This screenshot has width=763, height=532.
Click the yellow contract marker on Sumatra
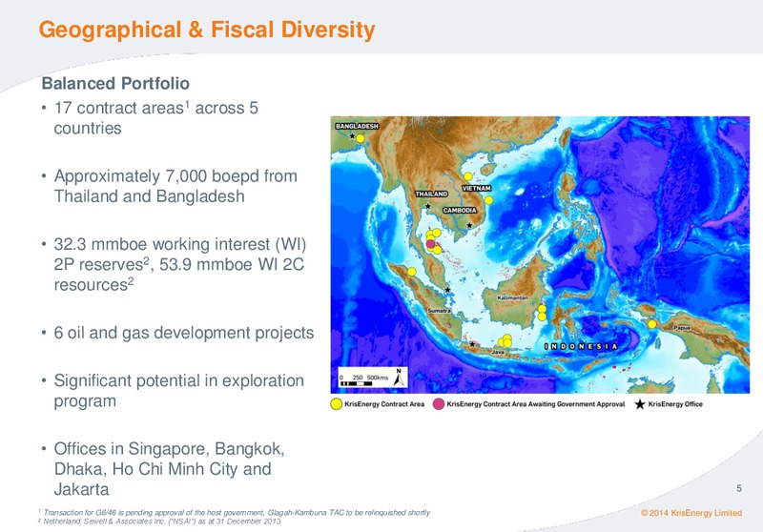tap(412, 272)
